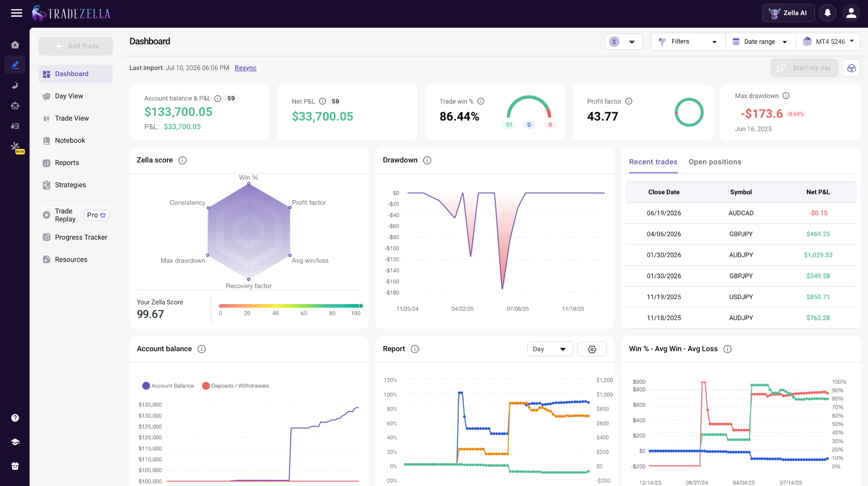This screenshot has width=868, height=486.
Task: Show Account balance & P&L info tooltip
Action: (x=217, y=99)
